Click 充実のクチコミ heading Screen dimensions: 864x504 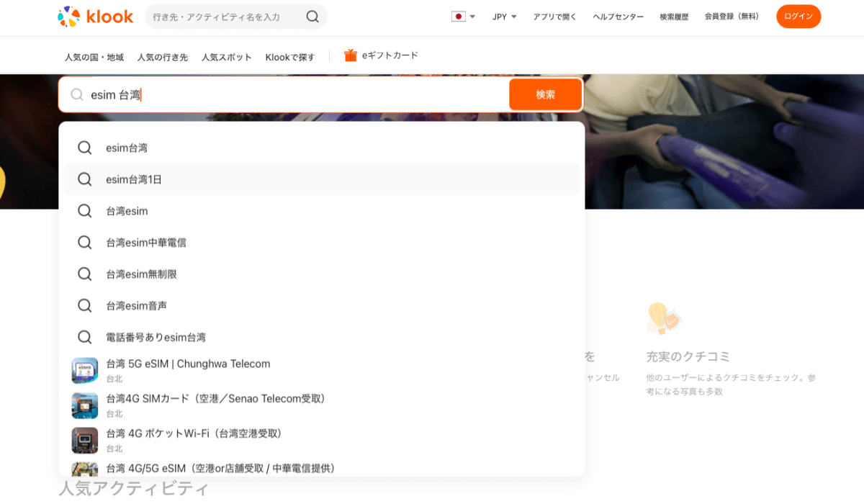688,356
